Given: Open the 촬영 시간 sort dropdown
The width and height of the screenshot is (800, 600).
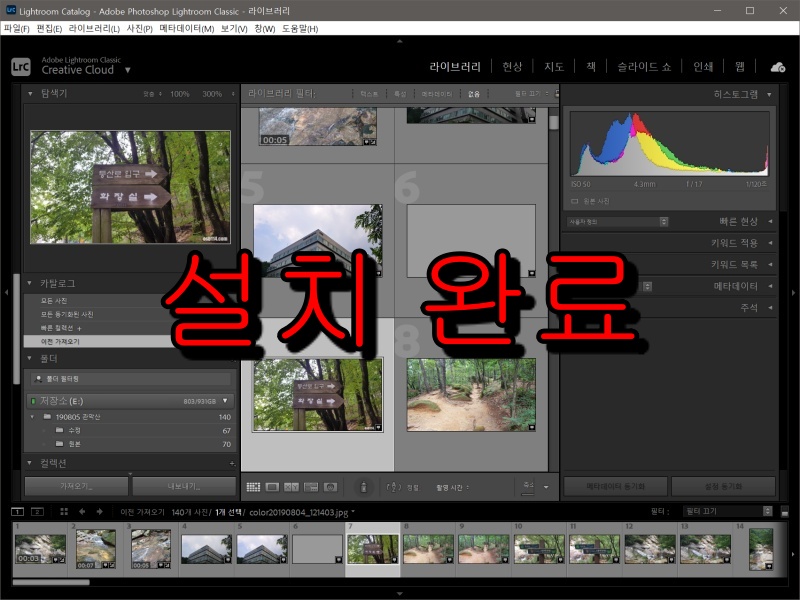Looking at the screenshot, I should coord(453,487).
